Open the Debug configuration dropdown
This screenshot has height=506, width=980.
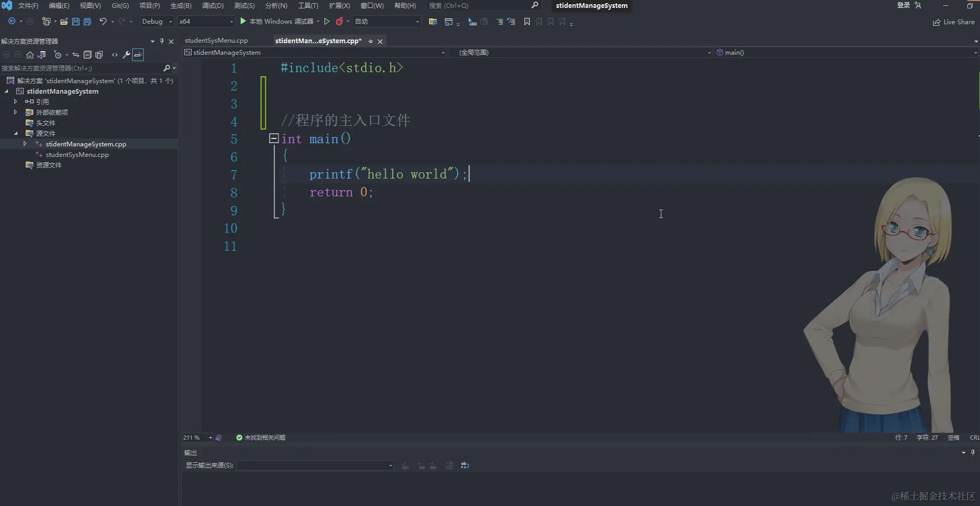click(x=157, y=22)
